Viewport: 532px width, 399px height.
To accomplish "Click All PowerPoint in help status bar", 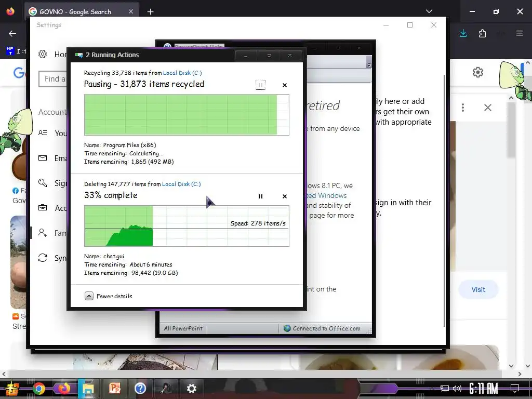I will click(x=183, y=328).
